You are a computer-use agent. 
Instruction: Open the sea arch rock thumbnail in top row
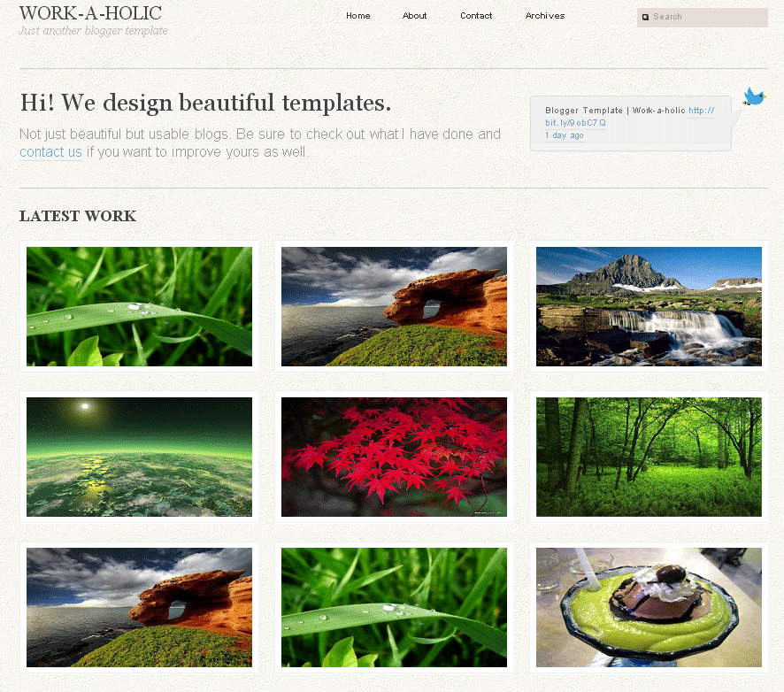[394, 306]
